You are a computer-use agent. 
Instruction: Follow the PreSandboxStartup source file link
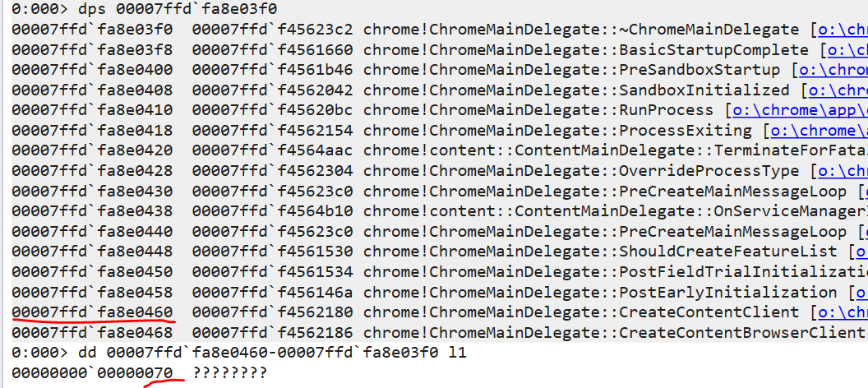pyautogui.click(x=833, y=70)
